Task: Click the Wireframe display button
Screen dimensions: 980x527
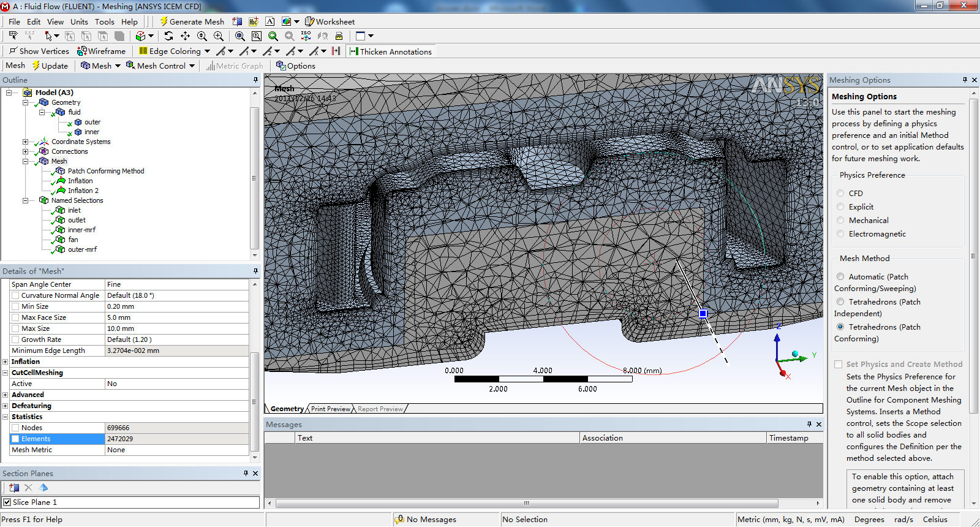Action: (x=101, y=51)
